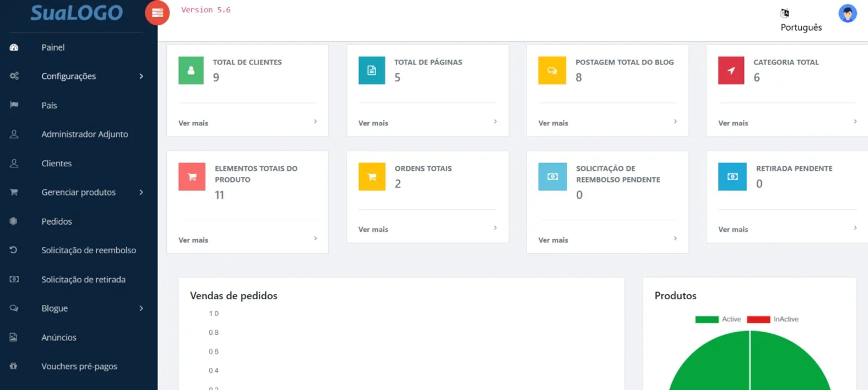The width and height of the screenshot is (868, 390).
Task: Click the Painel dashboard icon in the sidebar
Action: click(14, 47)
